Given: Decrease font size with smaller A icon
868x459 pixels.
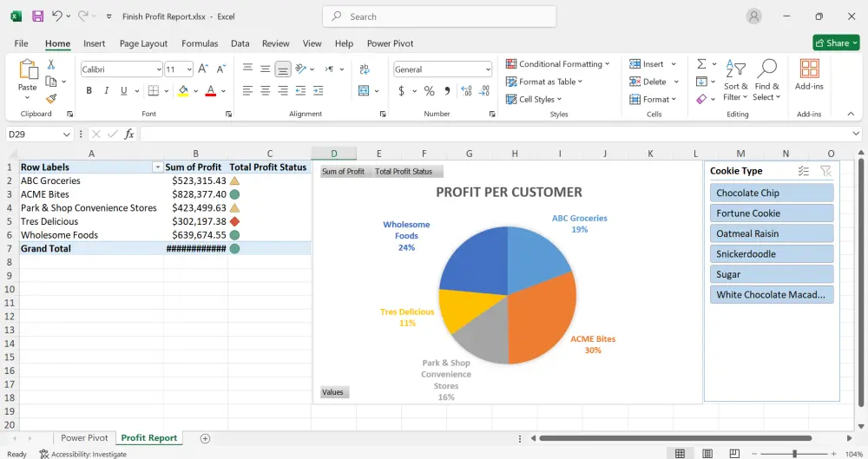Looking at the screenshot, I should [220, 69].
